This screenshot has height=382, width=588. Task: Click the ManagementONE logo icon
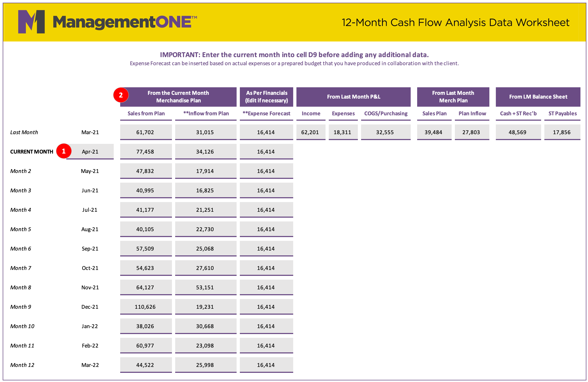tap(31, 22)
